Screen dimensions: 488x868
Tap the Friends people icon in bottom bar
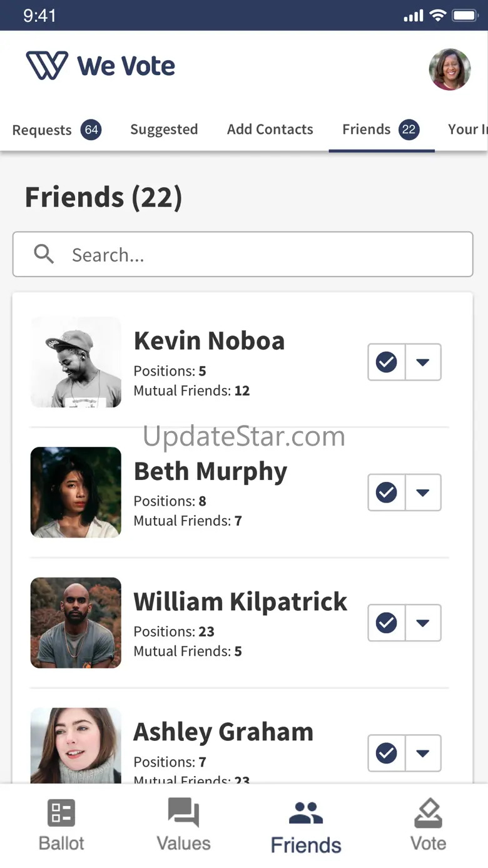[x=306, y=813]
